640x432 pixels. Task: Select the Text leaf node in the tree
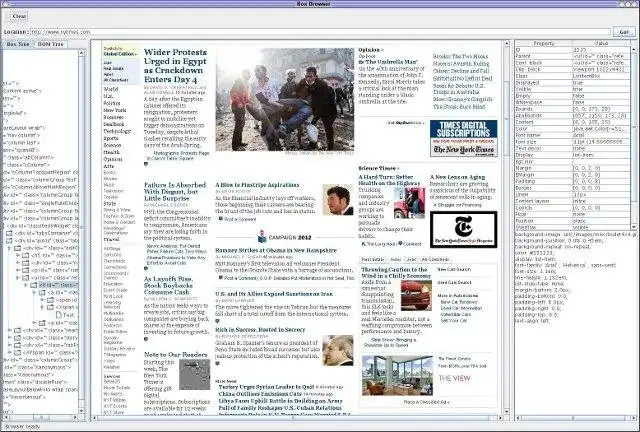(x=69, y=315)
